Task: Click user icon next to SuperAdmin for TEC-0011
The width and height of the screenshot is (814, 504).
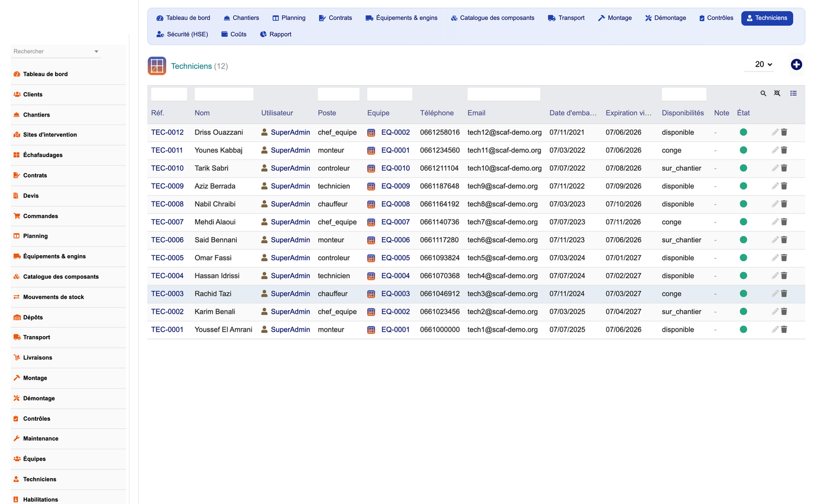Action: pos(264,150)
